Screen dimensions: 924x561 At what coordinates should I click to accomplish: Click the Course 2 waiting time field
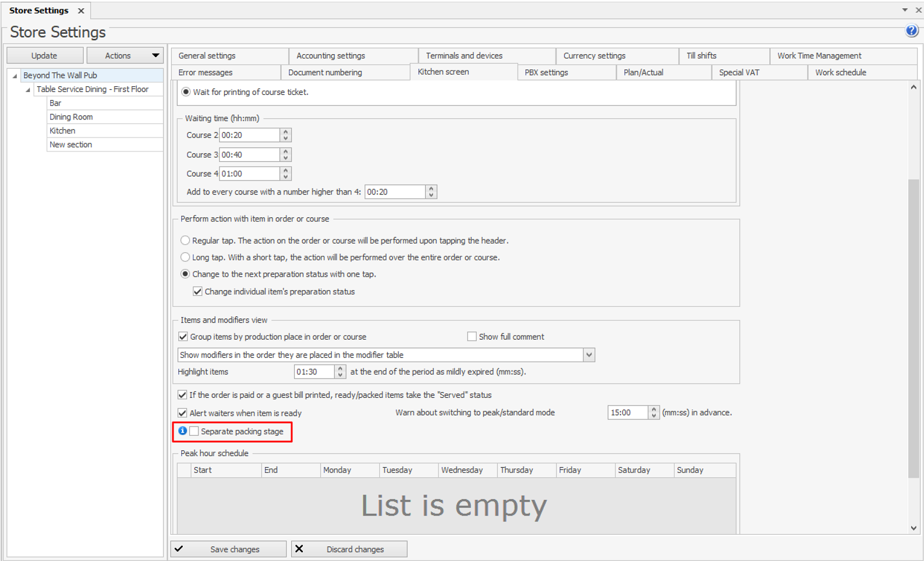pyautogui.click(x=249, y=135)
